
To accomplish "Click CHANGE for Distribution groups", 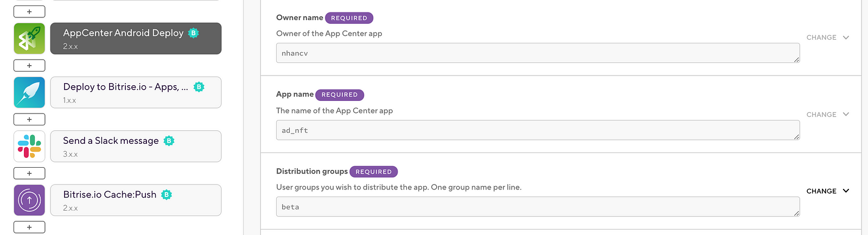I will coord(821,191).
